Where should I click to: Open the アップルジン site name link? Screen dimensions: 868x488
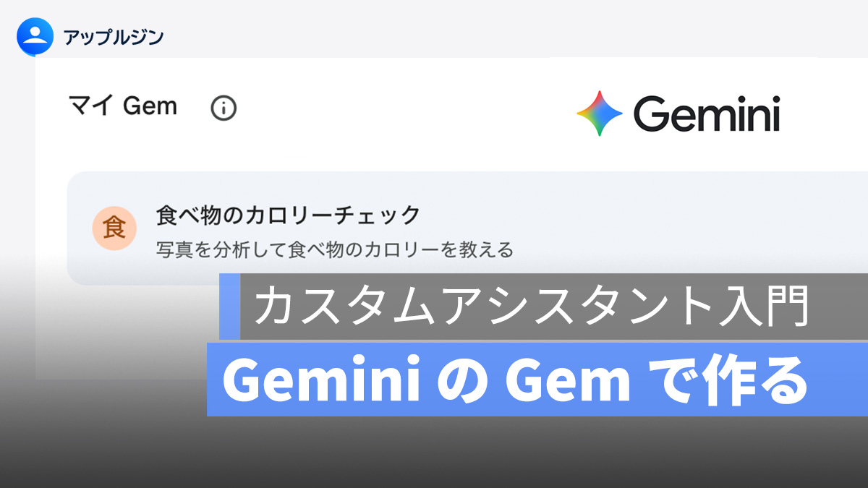click(x=113, y=37)
